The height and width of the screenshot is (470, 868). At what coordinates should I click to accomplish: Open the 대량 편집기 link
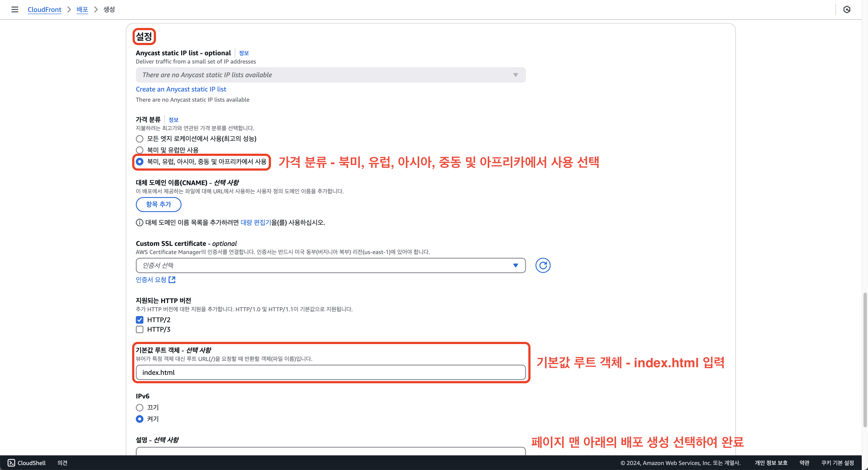click(256, 222)
